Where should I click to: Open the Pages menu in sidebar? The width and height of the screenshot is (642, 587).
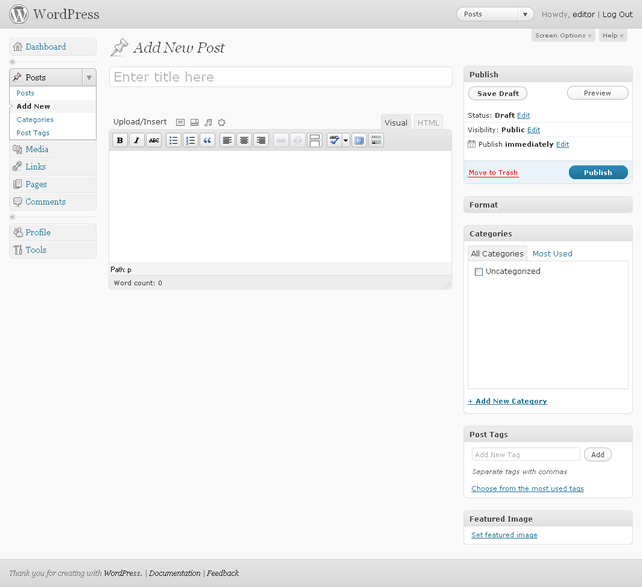click(x=53, y=184)
